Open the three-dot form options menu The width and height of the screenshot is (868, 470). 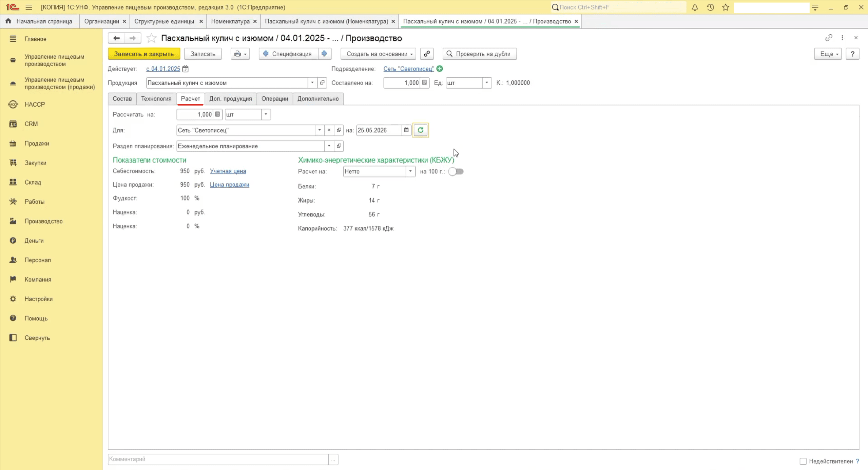pyautogui.click(x=842, y=38)
